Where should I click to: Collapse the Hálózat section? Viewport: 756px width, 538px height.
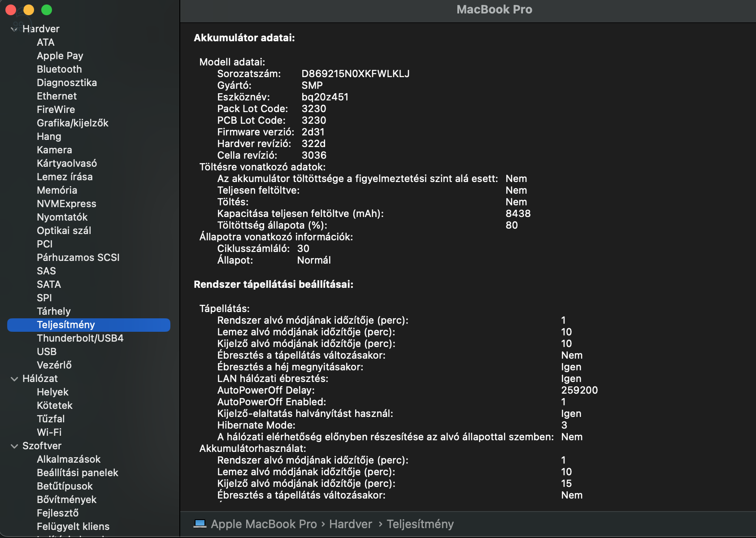tap(14, 379)
